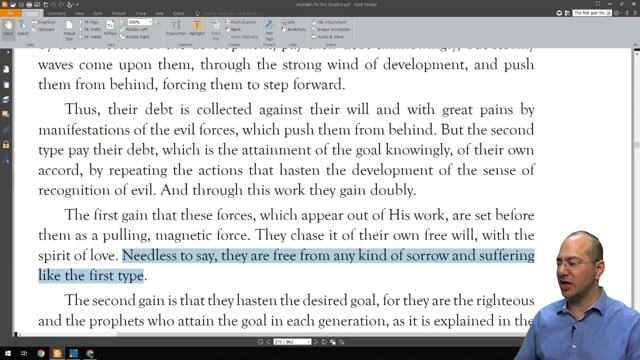Open file from quick access toolbar
The height and width of the screenshot is (360, 640).
point(13,4)
